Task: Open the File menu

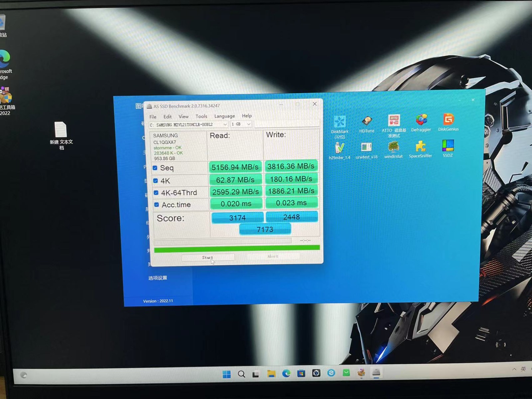Action: click(x=153, y=117)
